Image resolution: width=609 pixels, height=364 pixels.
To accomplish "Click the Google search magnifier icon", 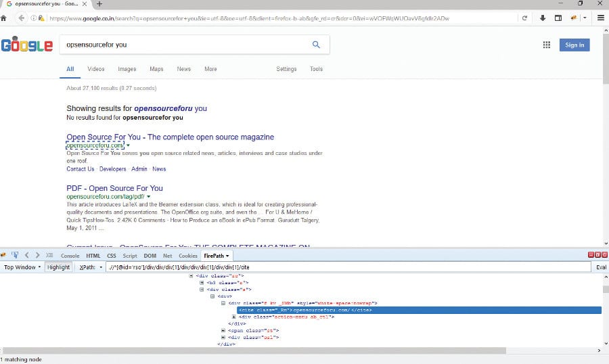I will (x=316, y=45).
